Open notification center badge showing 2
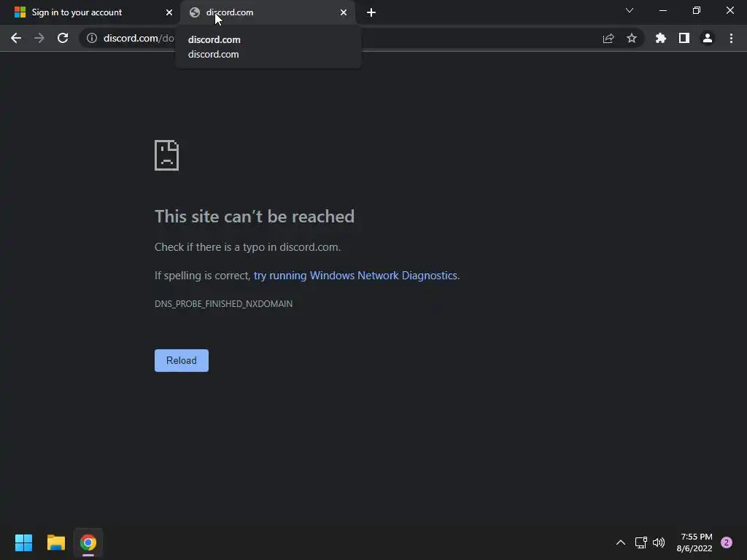 pos(727,542)
